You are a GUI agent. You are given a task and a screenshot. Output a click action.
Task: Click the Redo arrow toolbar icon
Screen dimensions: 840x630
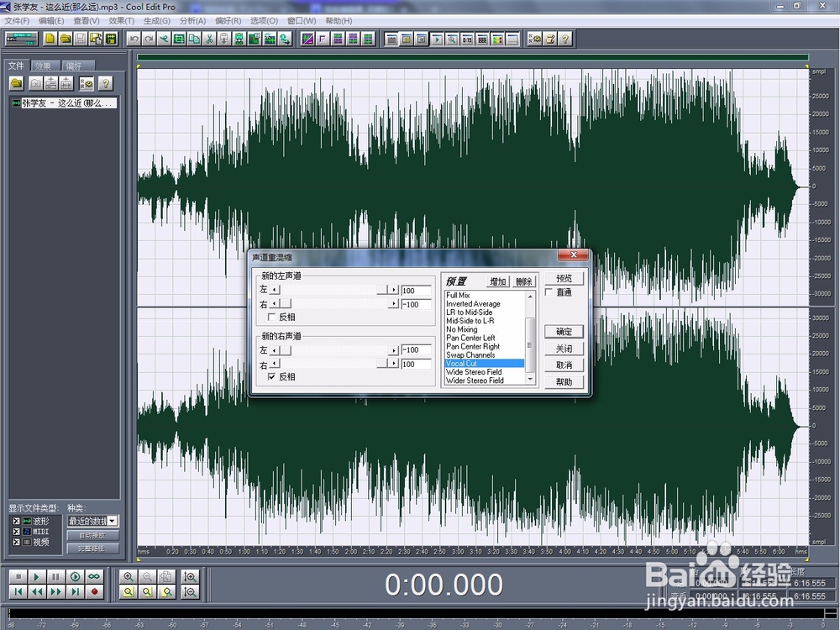tap(149, 39)
